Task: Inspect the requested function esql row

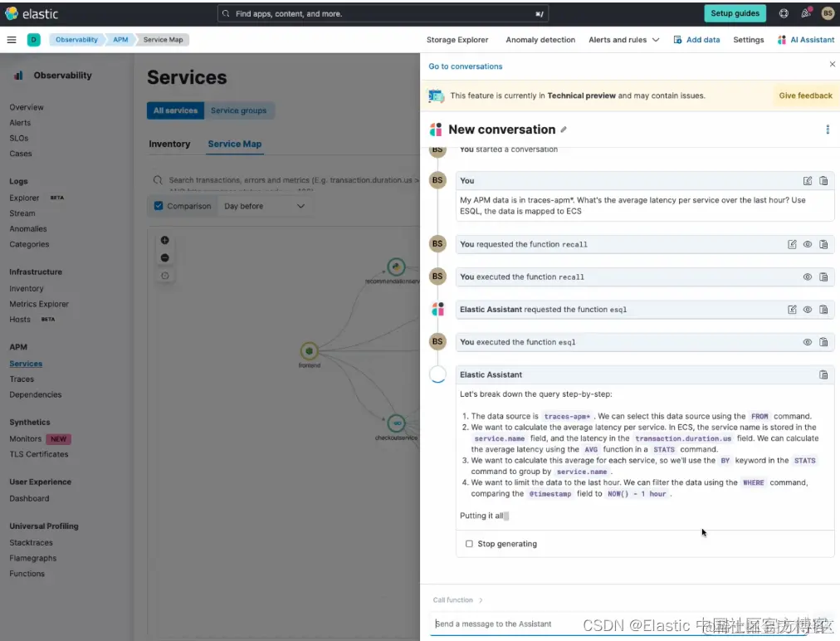Action: coord(808,310)
